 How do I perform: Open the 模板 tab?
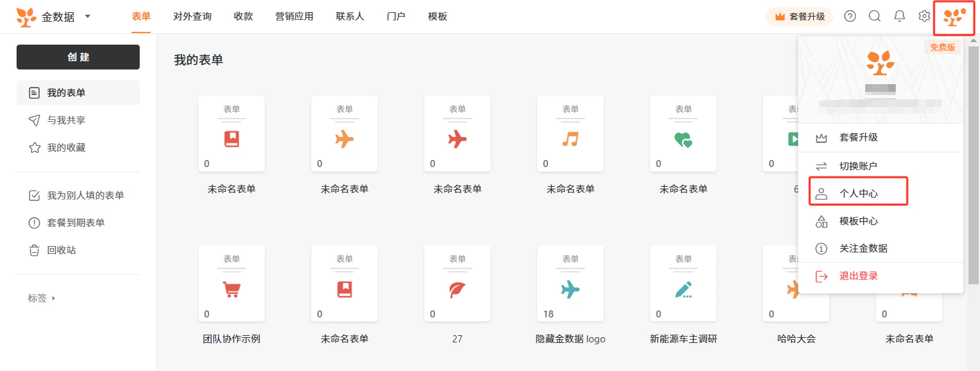[437, 17]
